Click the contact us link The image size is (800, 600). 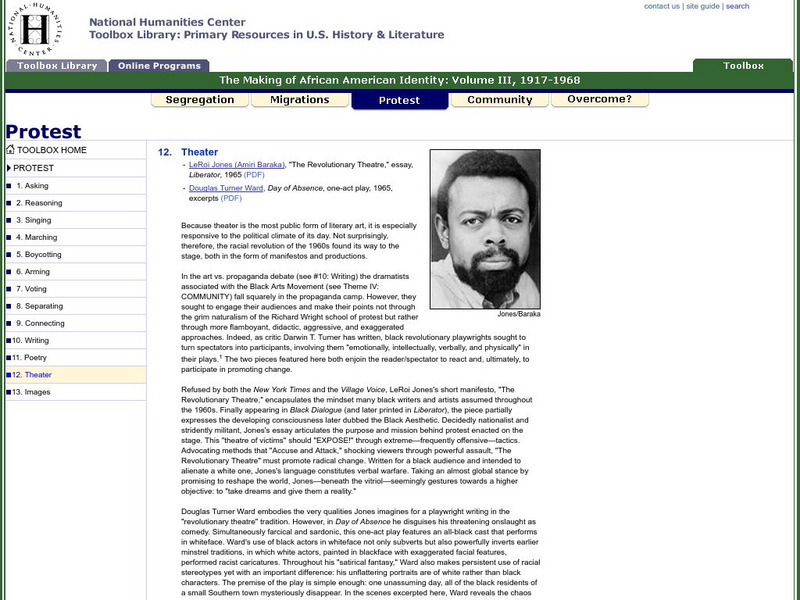tap(662, 6)
